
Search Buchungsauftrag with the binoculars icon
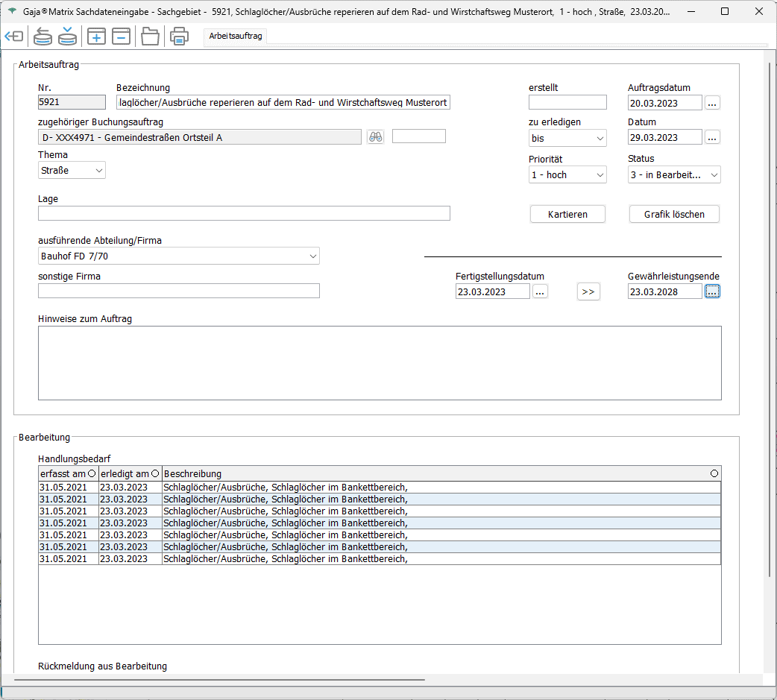click(376, 136)
